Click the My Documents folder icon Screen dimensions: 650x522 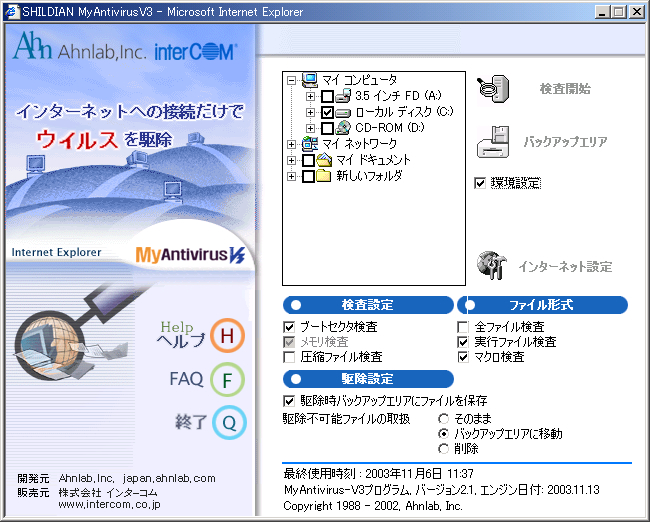pyautogui.click(x=324, y=160)
